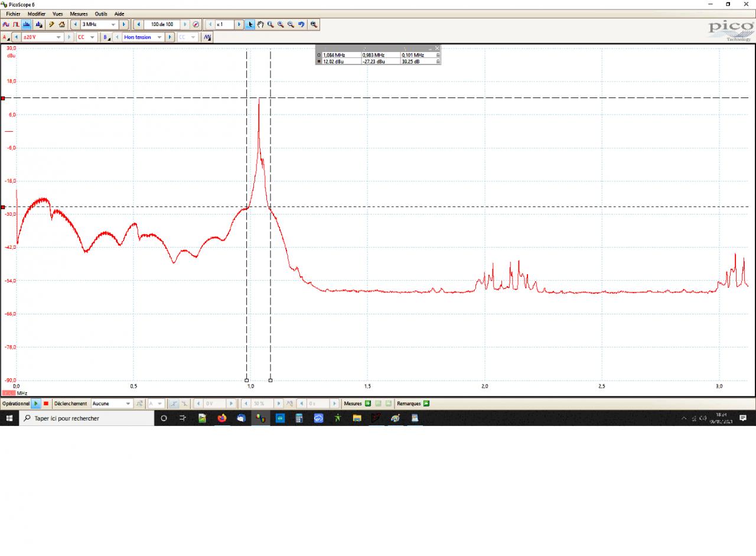756x556 pixels.
Task: Click the zoom out magnifier tool
Action: click(x=291, y=24)
